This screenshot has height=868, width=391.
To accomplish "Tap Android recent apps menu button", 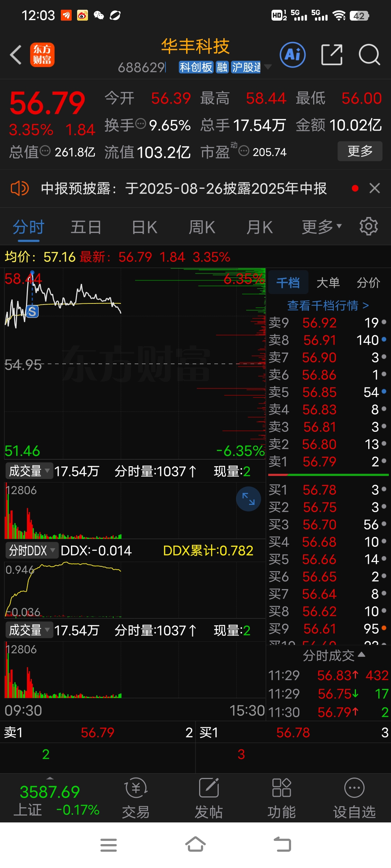I will pos(108,845).
